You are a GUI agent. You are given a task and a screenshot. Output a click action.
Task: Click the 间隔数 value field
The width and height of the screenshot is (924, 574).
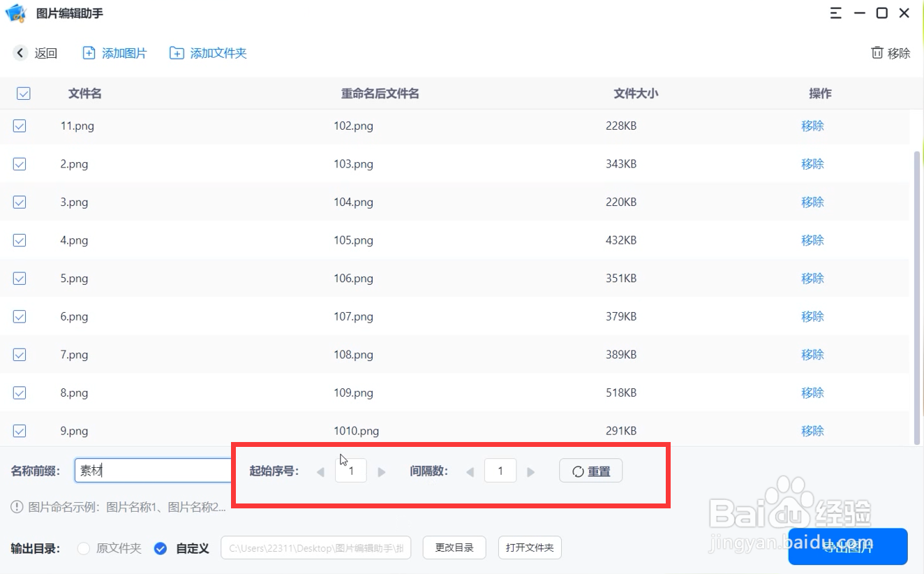point(500,471)
